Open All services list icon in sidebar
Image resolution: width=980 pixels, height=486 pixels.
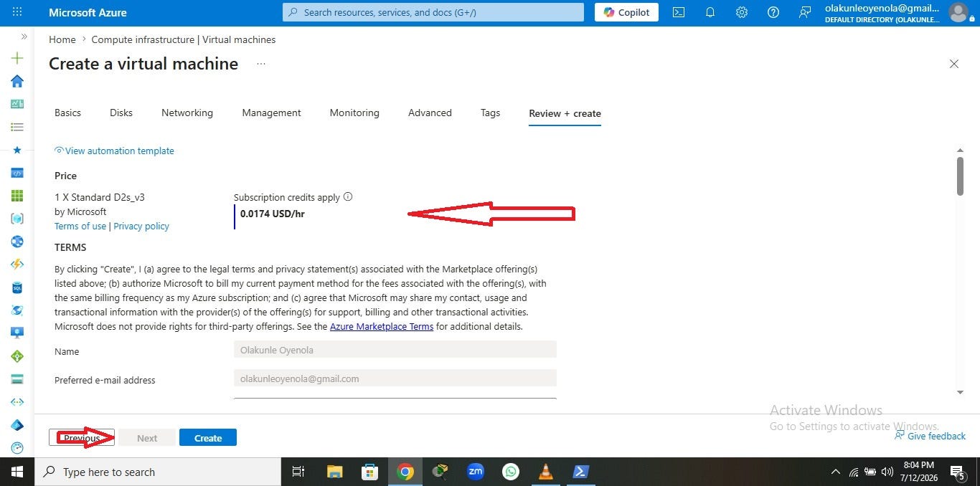pyautogui.click(x=17, y=127)
